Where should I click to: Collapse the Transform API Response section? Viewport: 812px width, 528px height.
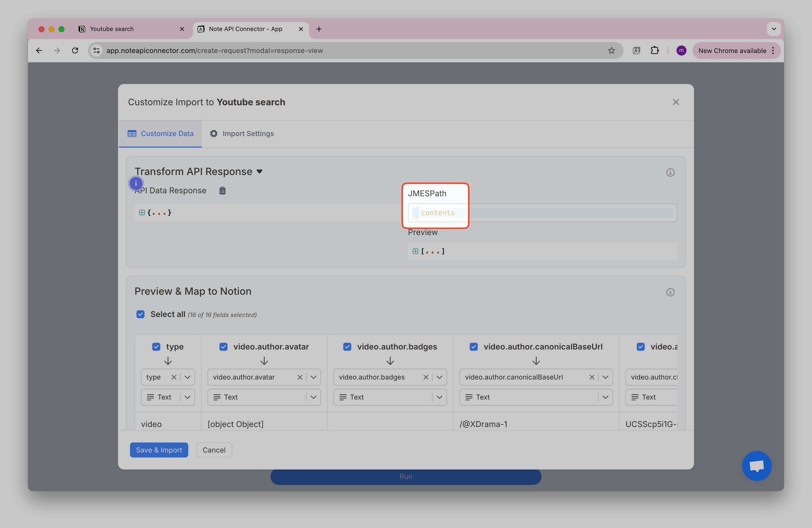click(260, 171)
